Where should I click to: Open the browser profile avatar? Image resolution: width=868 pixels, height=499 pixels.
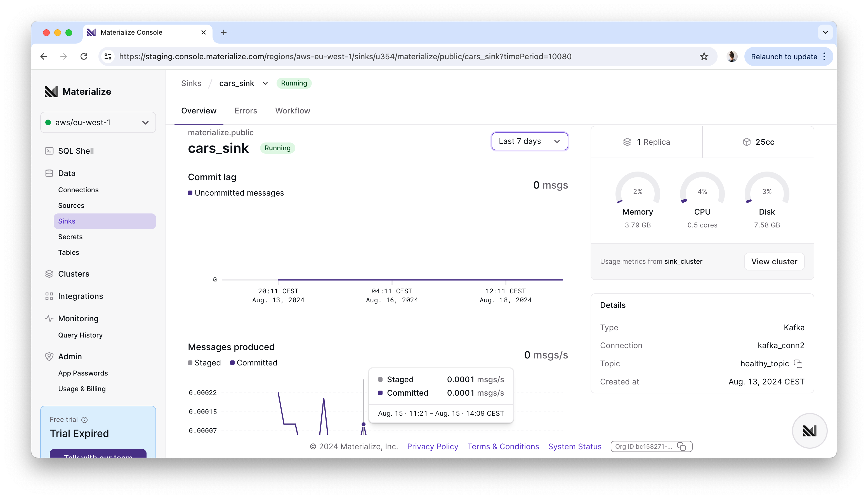[x=732, y=56]
